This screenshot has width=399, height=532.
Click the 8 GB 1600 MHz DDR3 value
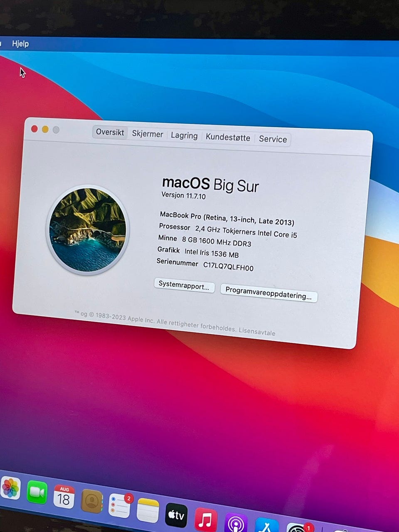pos(217,241)
